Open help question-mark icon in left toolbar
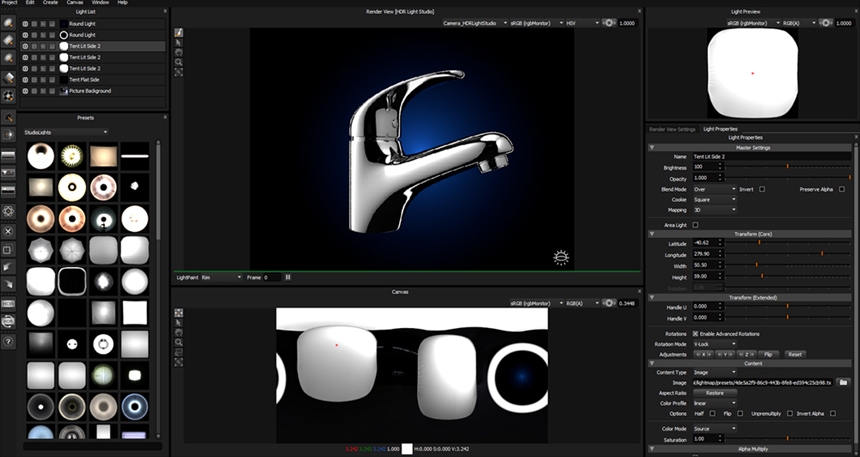This screenshot has height=457, width=860. pos(8,341)
